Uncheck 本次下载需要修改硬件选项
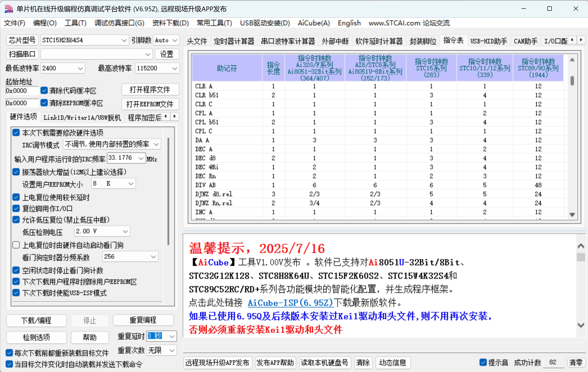The width and height of the screenshot is (588, 372). coord(16,133)
